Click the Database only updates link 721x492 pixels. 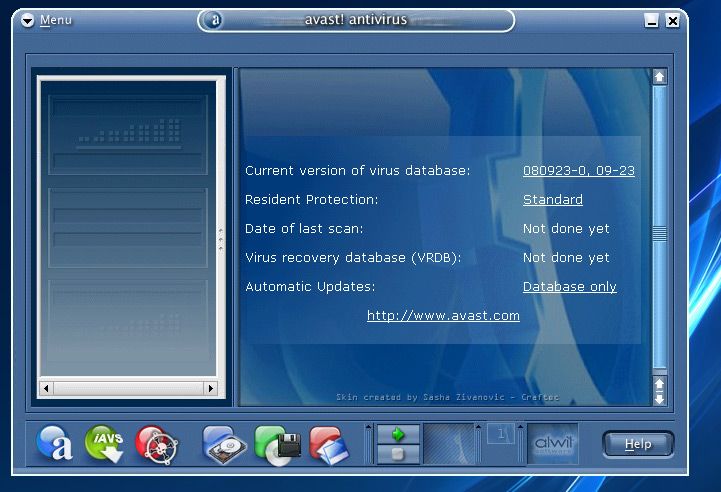[570, 286]
